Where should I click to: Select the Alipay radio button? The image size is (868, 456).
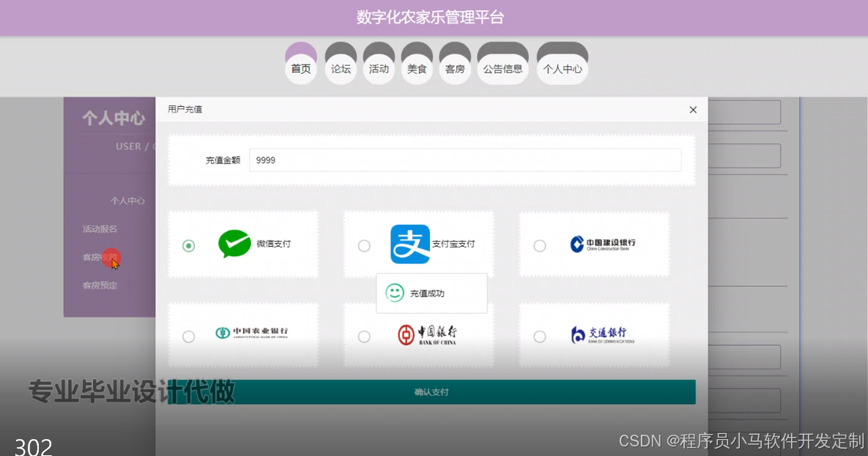tap(364, 246)
